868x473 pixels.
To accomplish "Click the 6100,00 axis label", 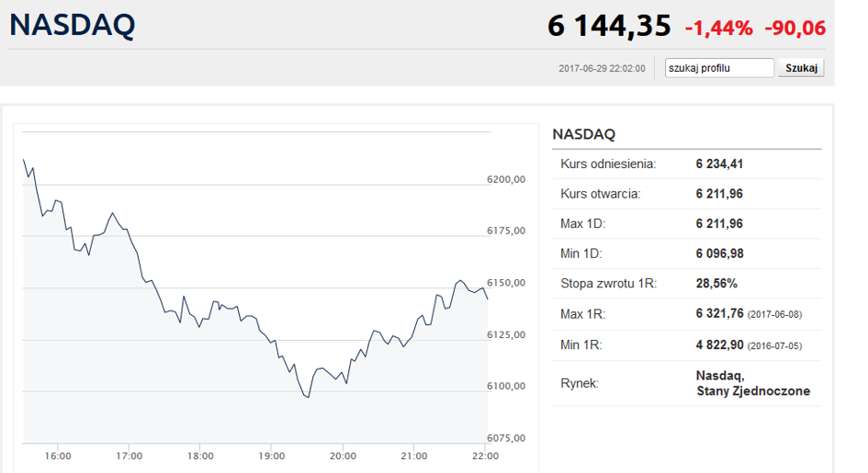I will (x=506, y=386).
